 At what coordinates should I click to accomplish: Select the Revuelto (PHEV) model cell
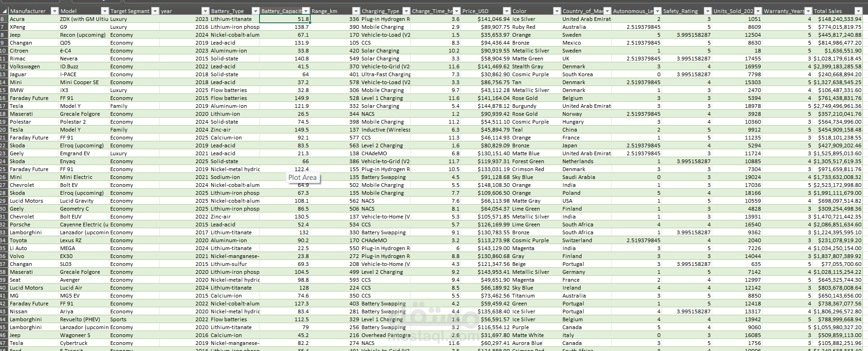pos(84,319)
